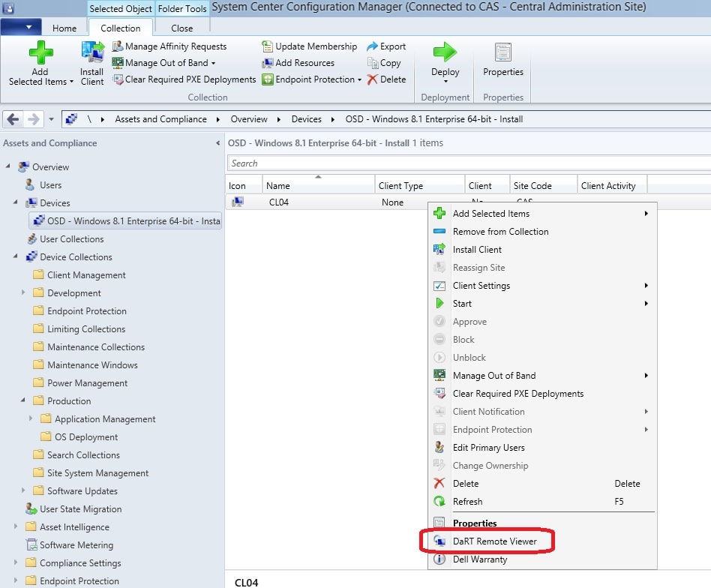Collapse the Device Collections tree node
This screenshot has width=711, height=588.
tap(15, 256)
